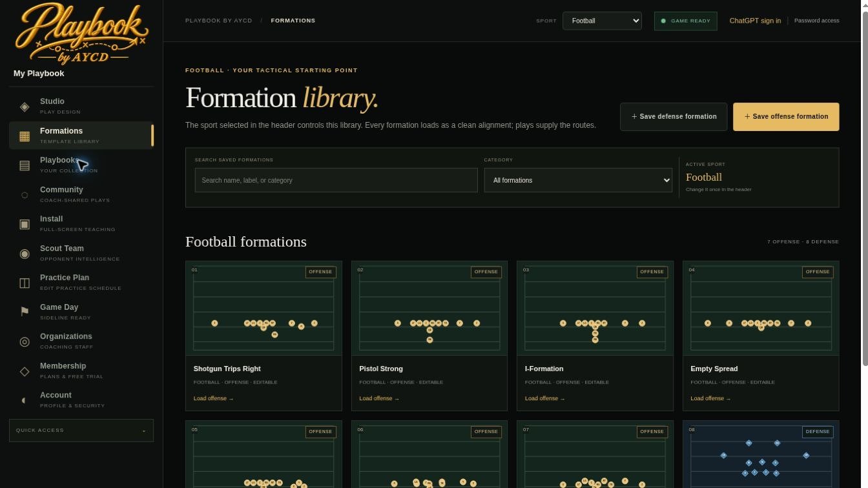
Task: Click the Community sidebar icon
Action: 25,195
